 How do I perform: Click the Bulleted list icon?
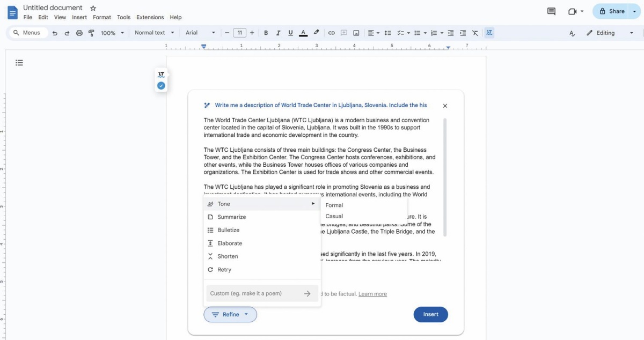click(x=417, y=33)
